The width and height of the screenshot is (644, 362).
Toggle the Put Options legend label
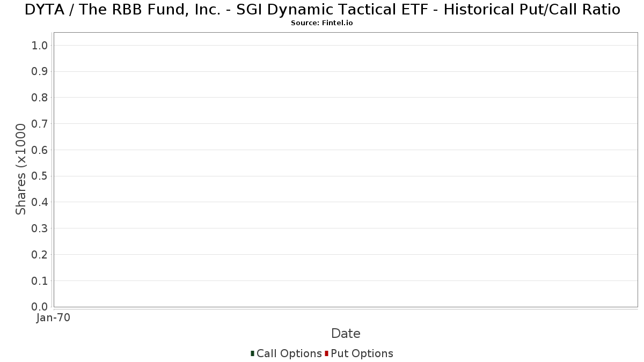362,353
